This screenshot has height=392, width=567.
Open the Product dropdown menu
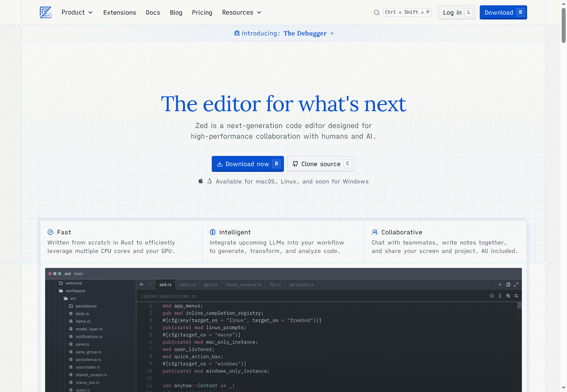tap(77, 12)
